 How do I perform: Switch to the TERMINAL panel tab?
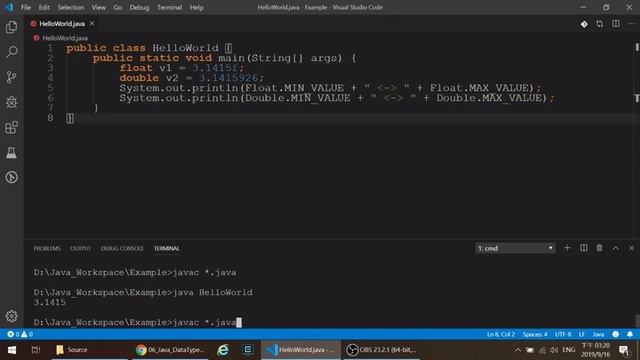[167, 248]
